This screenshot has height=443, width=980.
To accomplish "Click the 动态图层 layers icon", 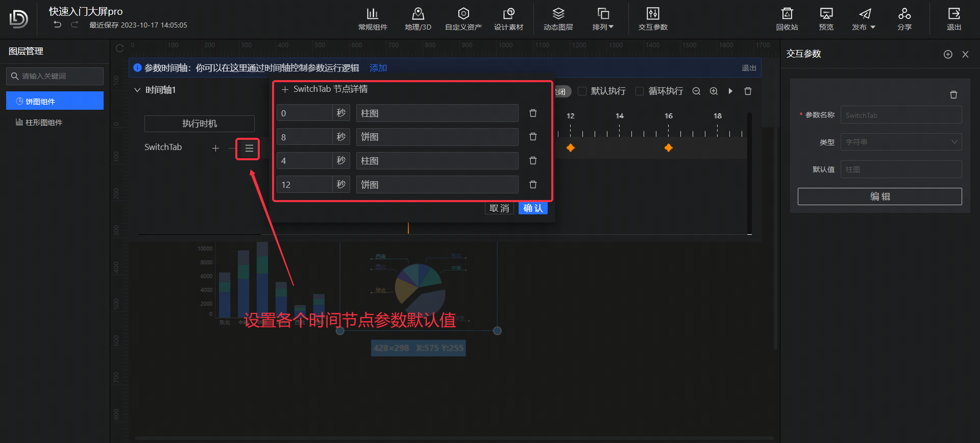I will [558, 19].
